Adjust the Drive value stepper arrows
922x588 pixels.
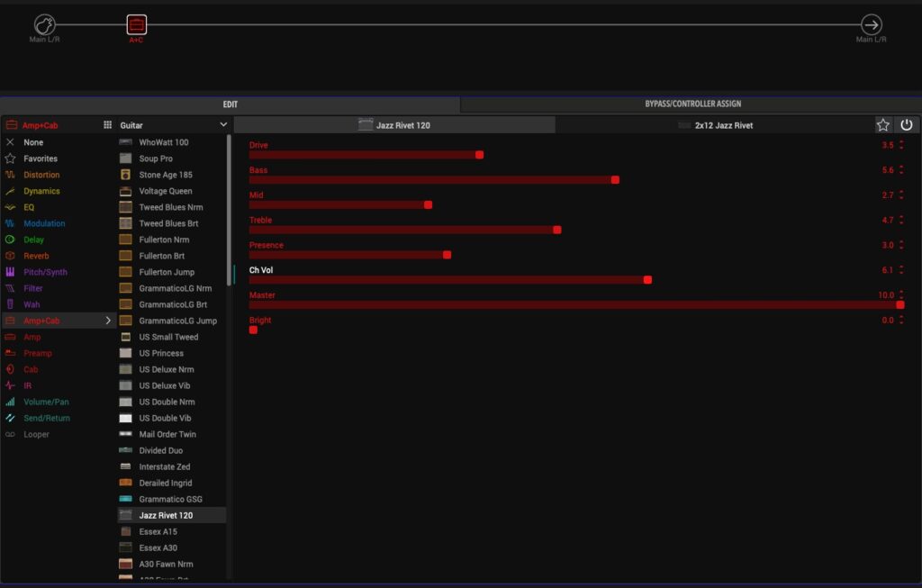click(901, 145)
